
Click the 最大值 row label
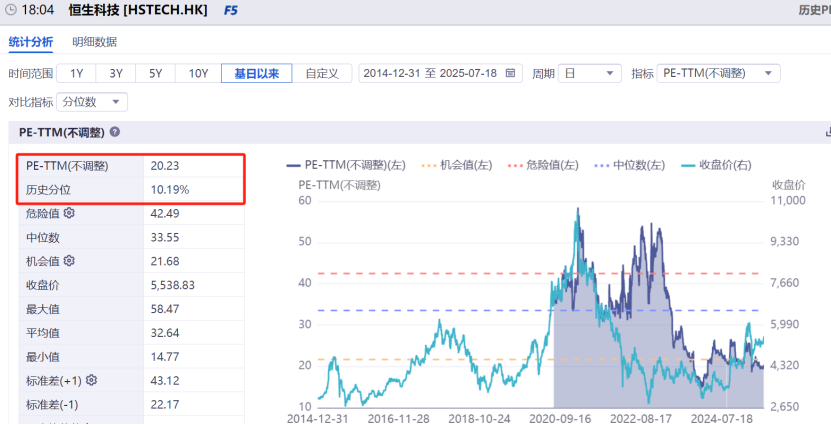pyautogui.click(x=42, y=309)
